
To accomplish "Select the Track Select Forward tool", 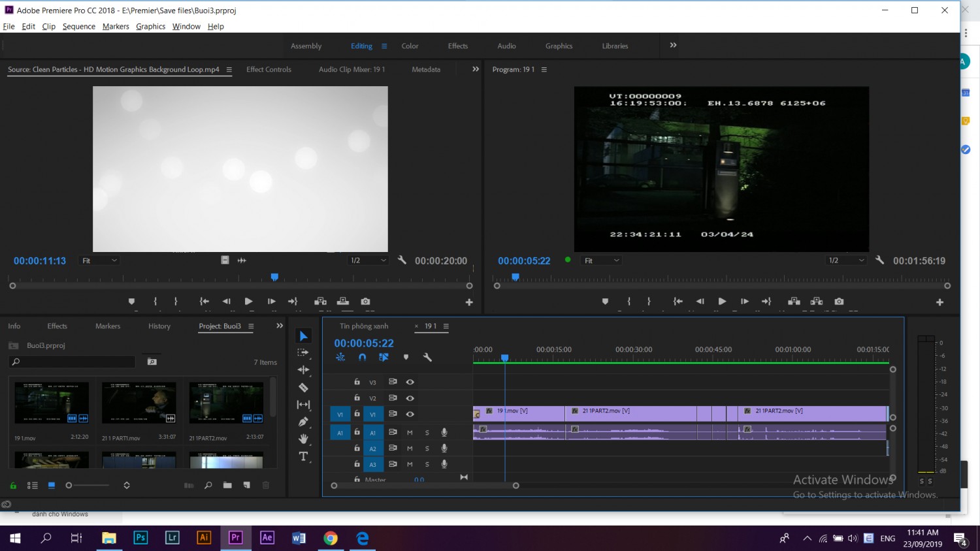I will click(x=303, y=353).
